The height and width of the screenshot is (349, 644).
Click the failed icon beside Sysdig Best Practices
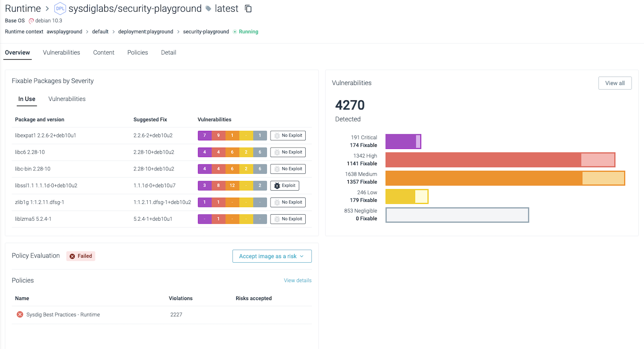coord(20,315)
